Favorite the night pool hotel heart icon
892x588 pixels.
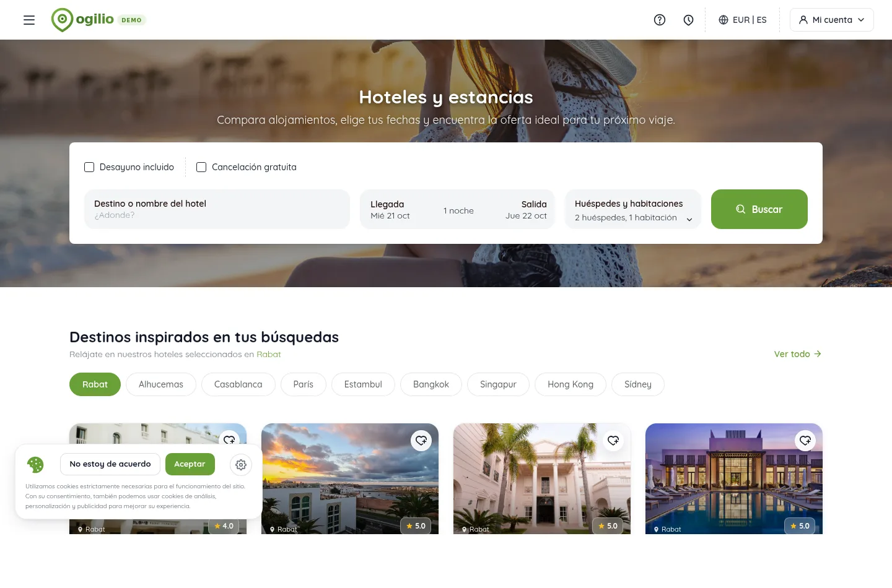tap(805, 441)
